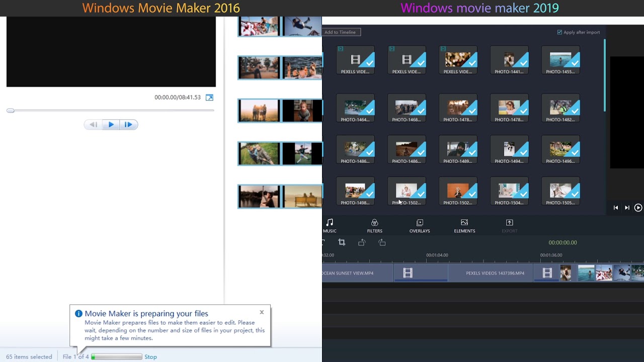The image size is (644, 362).
Task: Click the green 00:00:00.00 timecode display
Action: point(562,242)
